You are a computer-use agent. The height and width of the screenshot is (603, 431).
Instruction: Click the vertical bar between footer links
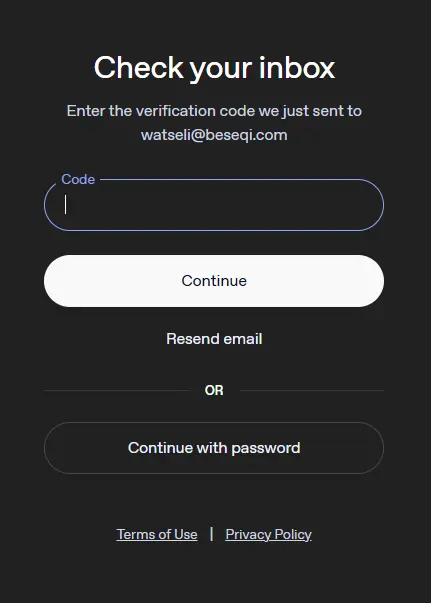[211, 534]
